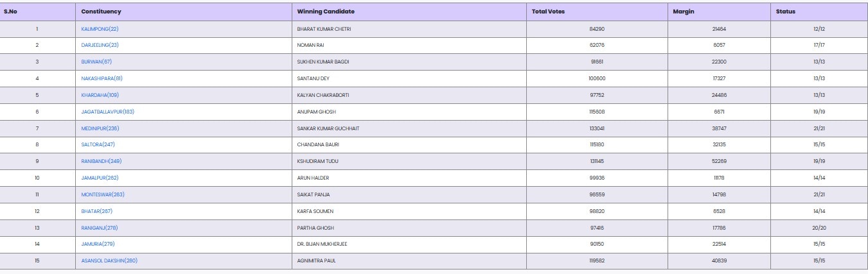Open the JAMURIA(279) constituency link

[98, 244]
